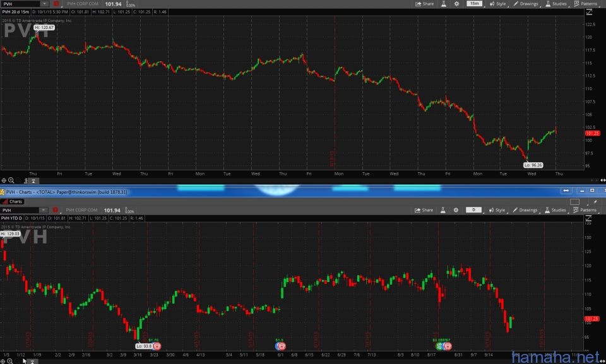Click the 'Hi: 129.03' bubble on the lower chart

coord(11,234)
